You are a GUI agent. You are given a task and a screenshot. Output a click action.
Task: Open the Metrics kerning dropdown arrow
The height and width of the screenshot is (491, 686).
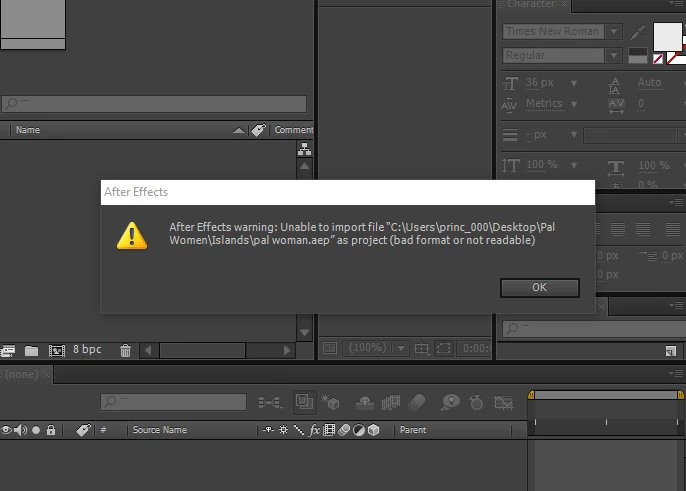574,104
